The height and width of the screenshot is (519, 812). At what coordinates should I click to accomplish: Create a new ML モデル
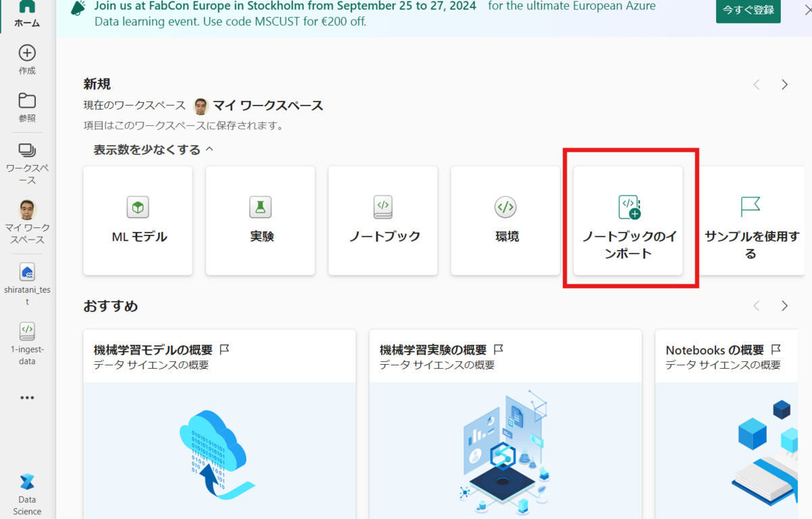point(138,221)
